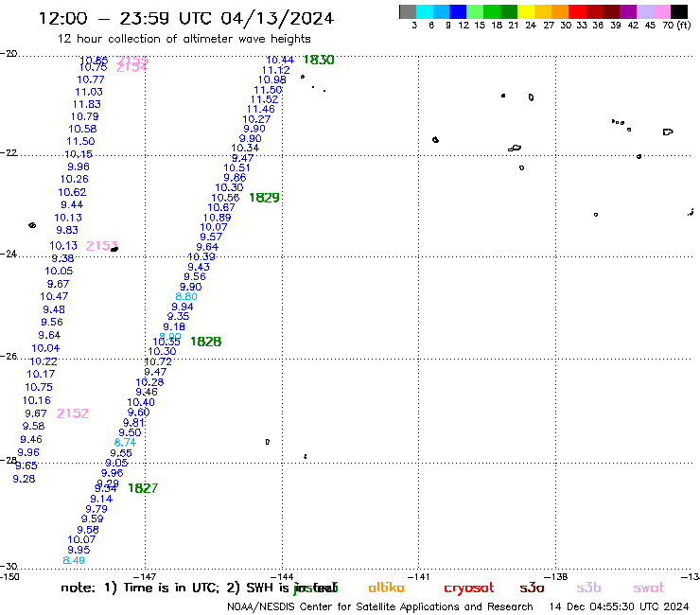Screen dimensions: 700x615
Task: Select wave height value 9.79
Action: pyautogui.click(x=96, y=509)
